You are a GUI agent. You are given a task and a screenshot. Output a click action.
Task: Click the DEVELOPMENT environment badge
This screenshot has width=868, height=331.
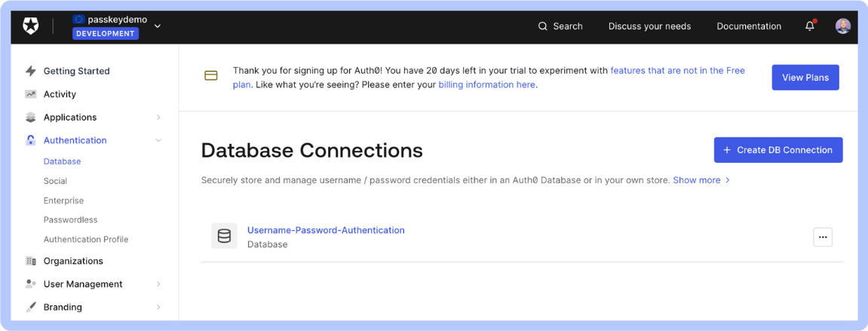tap(105, 34)
